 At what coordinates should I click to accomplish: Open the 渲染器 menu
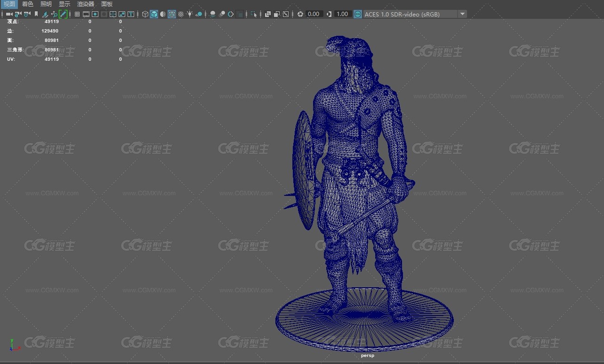click(x=86, y=4)
